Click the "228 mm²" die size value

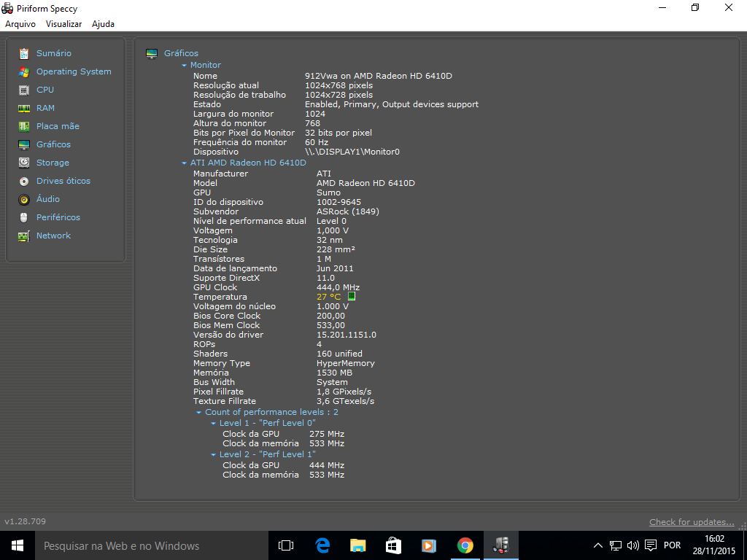pos(336,249)
